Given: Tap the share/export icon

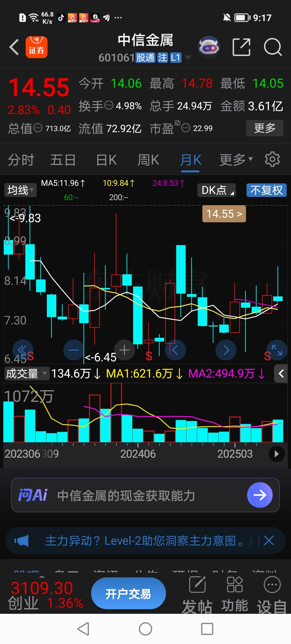Looking at the screenshot, I should [x=241, y=47].
